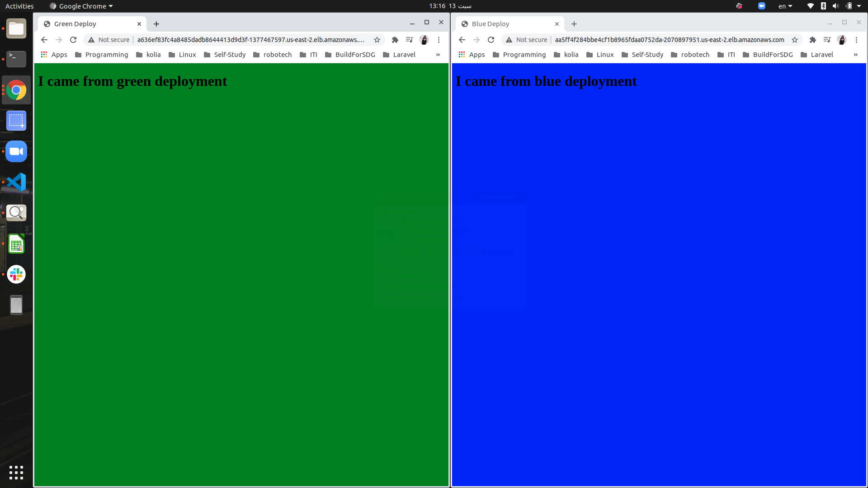Screen dimensions: 868x488
Task: Reload the Green Deploy page
Action: coord(73,40)
